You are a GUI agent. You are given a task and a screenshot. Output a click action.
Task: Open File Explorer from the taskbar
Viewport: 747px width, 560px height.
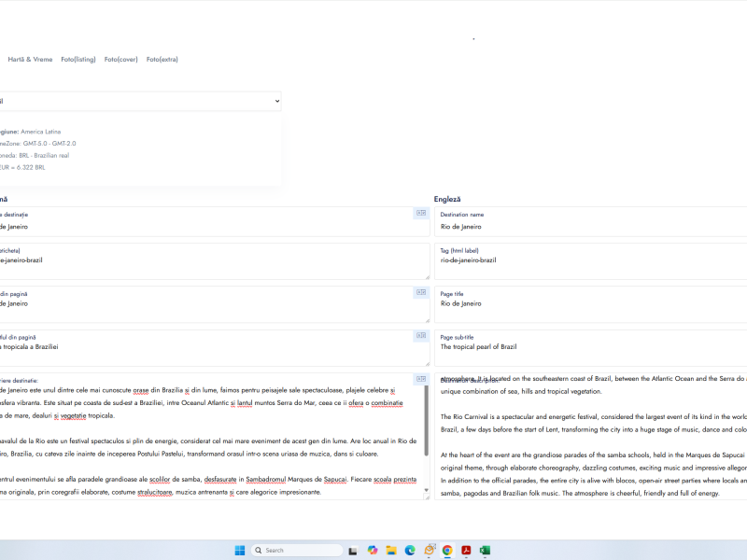point(391,550)
